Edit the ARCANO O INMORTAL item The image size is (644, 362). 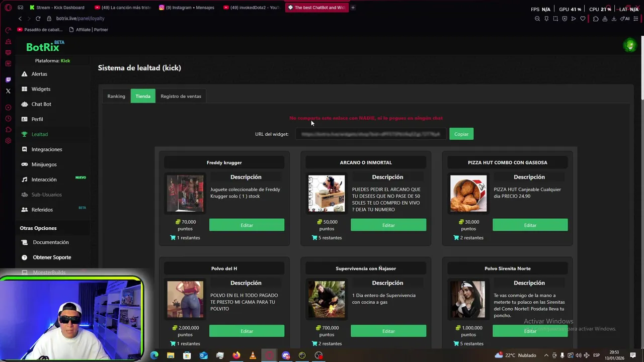[388, 225]
